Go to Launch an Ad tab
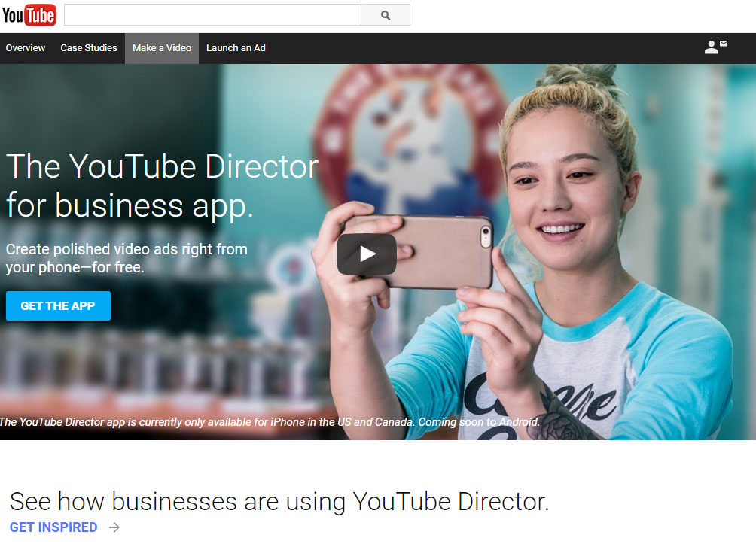The width and height of the screenshot is (756, 544). [x=236, y=48]
